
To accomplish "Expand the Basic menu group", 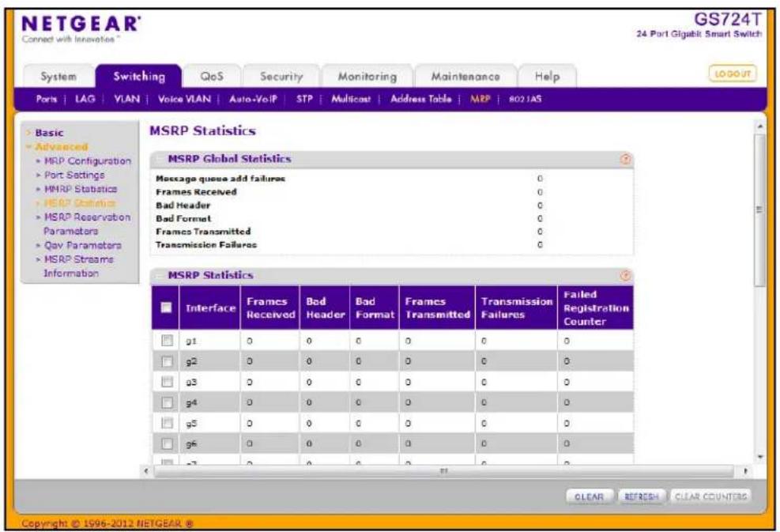I will (x=49, y=133).
